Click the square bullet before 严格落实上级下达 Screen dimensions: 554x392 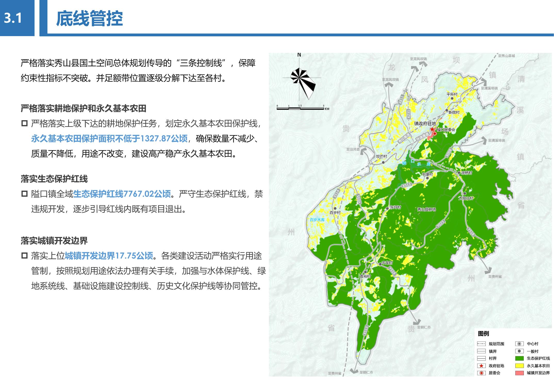click(x=24, y=123)
